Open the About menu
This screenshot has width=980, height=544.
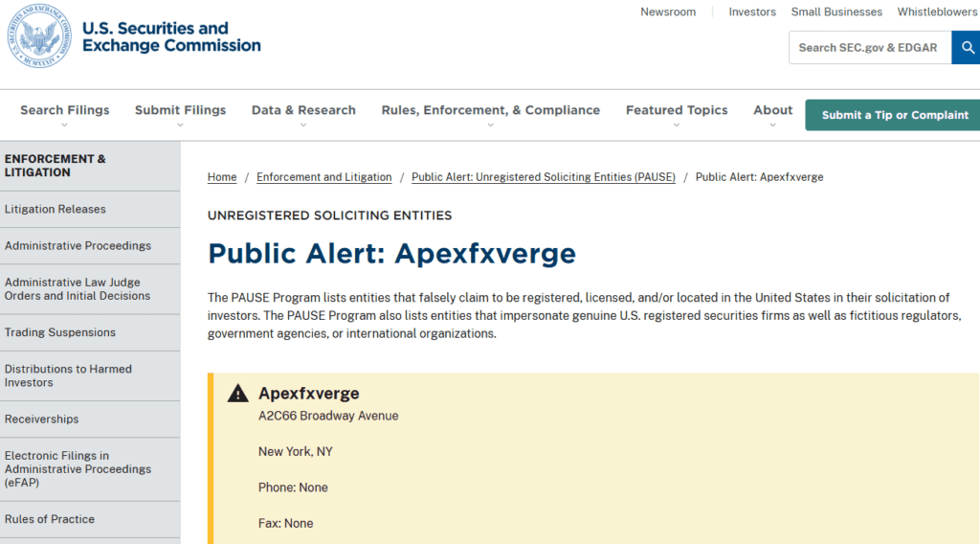coord(772,110)
